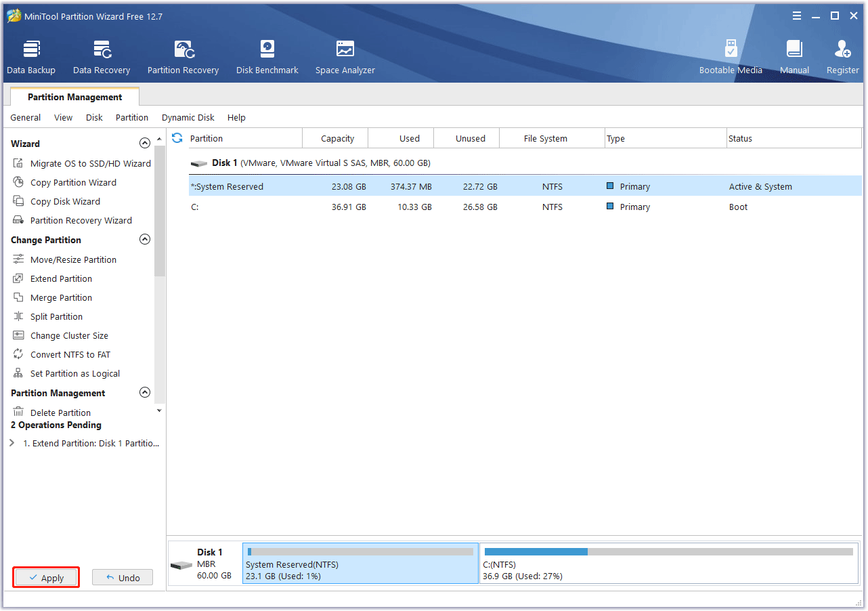Run Disk Benchmark
This screenshot has height=611, width=868.
point(267,56)
